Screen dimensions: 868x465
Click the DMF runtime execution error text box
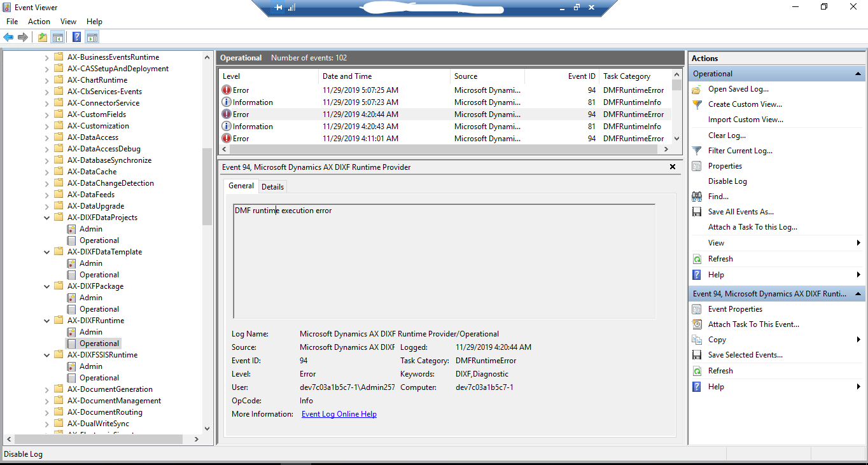point(444,261)
